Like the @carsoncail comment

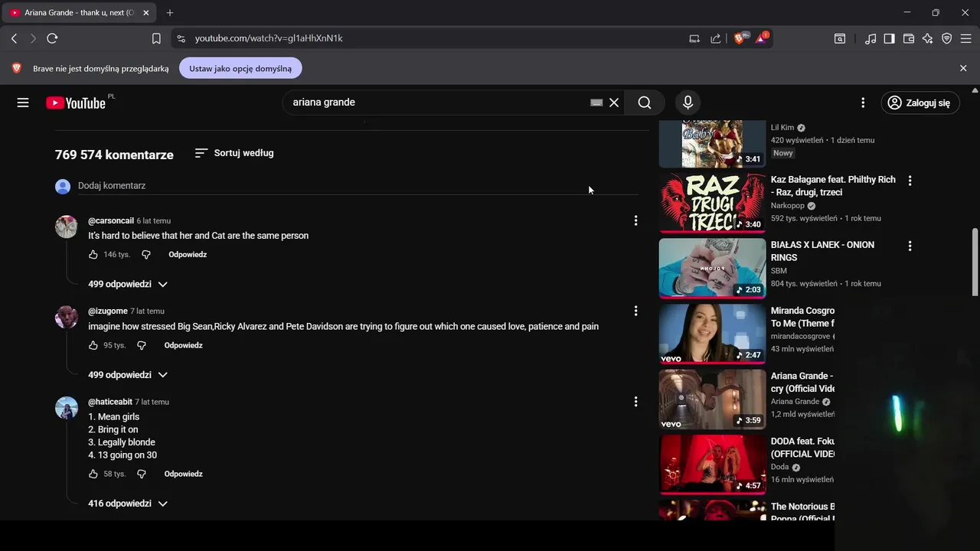coord(93,254)
